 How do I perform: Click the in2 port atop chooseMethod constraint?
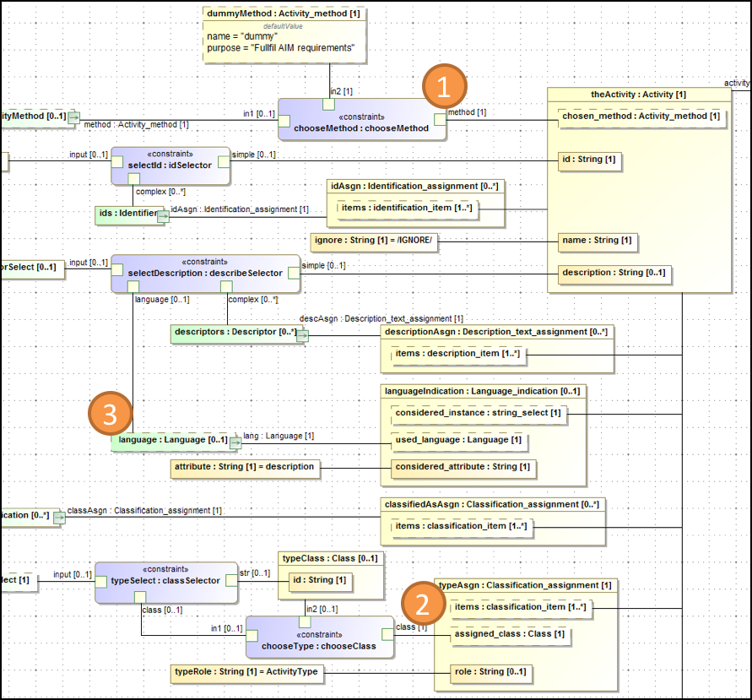(329, 104)
